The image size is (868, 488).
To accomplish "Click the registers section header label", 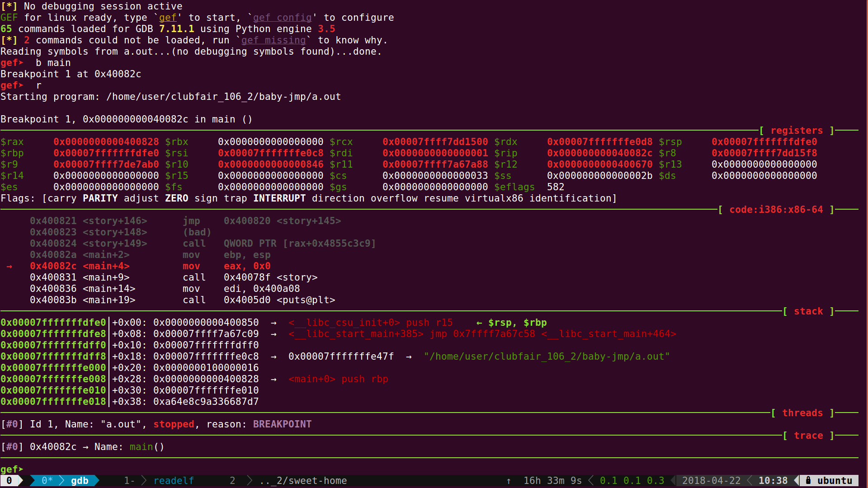I will point(797,131).
